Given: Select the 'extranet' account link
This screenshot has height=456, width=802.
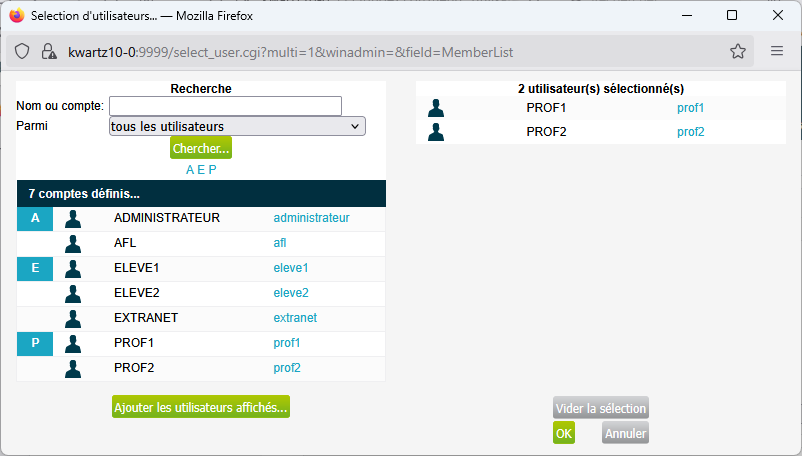Looking at the screenshot, I should (295, 318).
